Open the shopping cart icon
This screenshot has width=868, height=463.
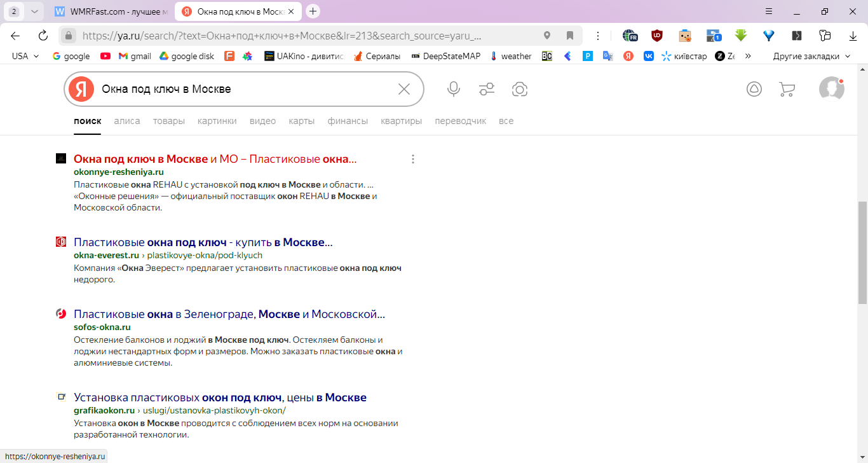click(x=787, y=89)
